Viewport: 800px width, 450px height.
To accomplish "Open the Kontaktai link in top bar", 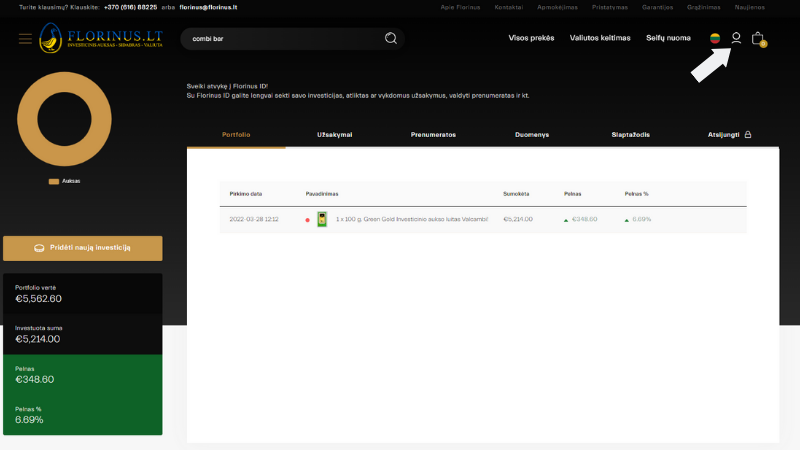I will pyautogui.click(x=507, y=7).
